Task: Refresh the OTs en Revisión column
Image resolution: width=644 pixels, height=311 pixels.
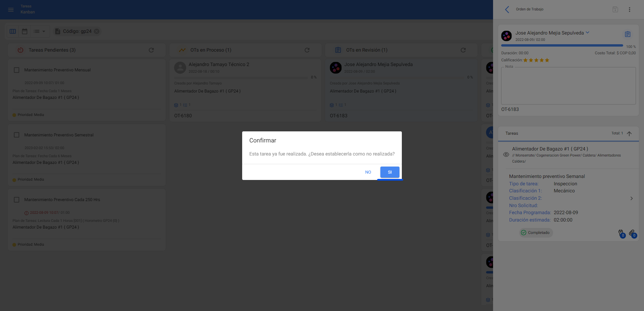Action: [x=463, y=50]
